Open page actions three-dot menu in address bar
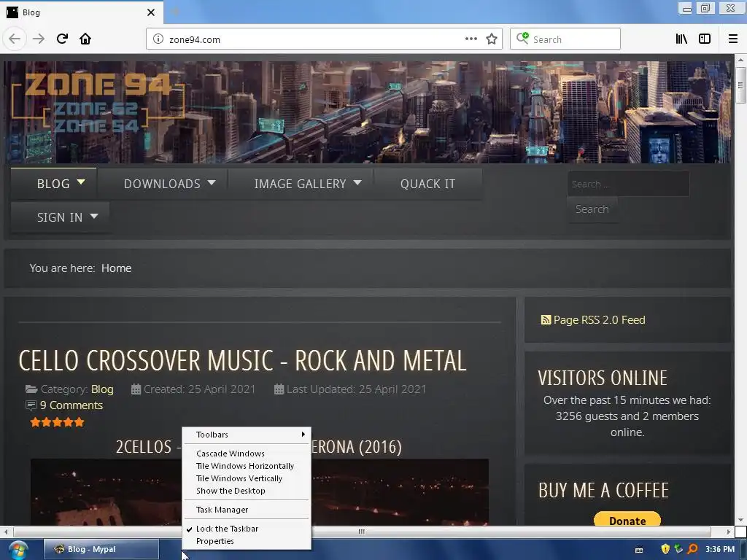The height and width of the screenshot is (560, 747). coord(471,39)
